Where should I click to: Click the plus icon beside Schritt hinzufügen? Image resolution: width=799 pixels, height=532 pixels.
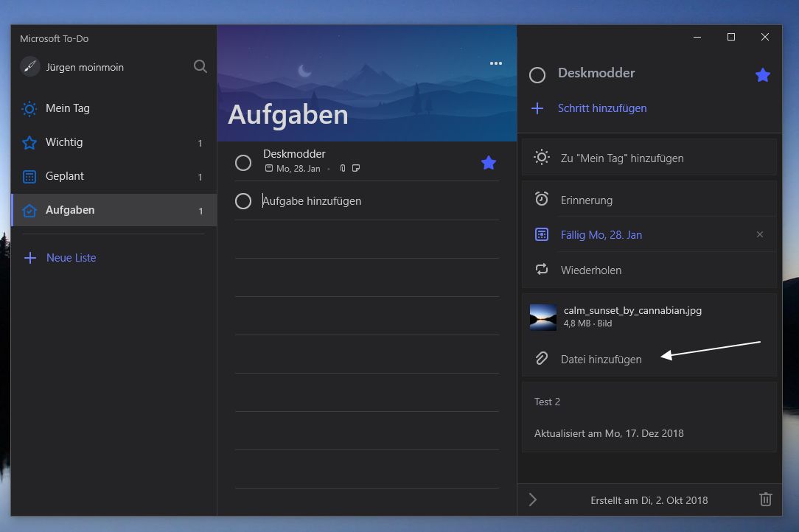click(x=537, y=108)
